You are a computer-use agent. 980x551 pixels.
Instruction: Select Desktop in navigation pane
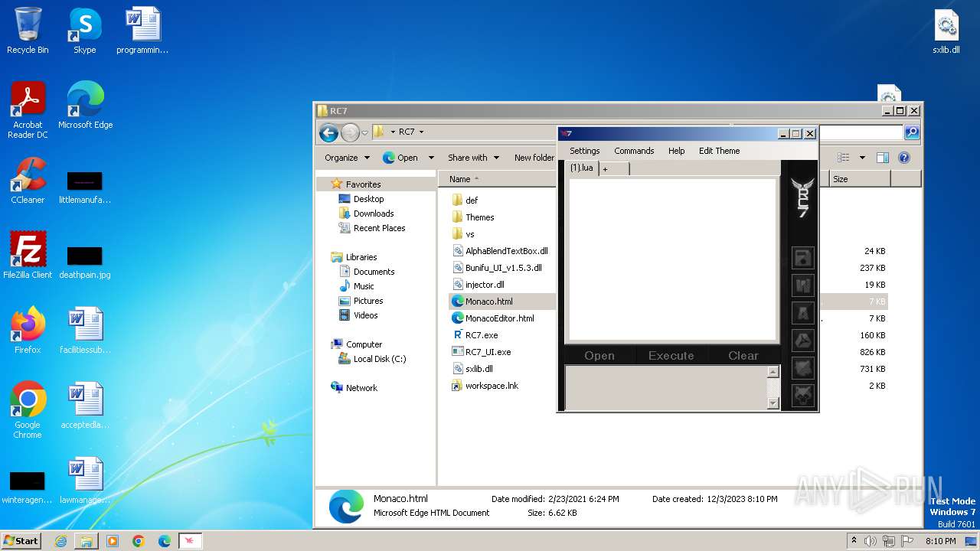pos(368,199)
